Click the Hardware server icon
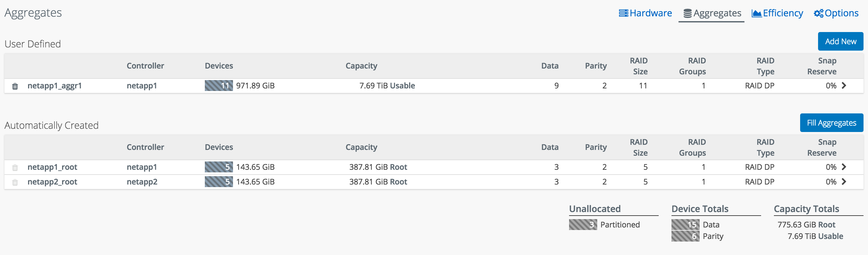868x255 pixels. coord(623,13)
